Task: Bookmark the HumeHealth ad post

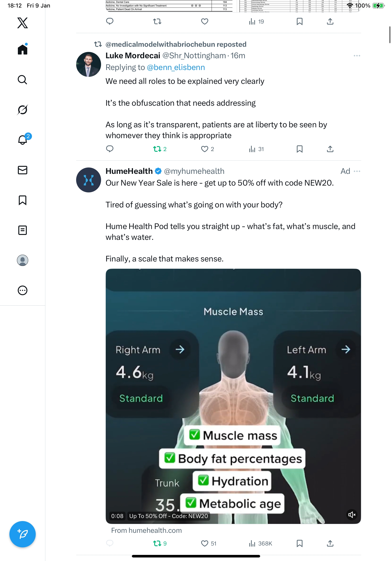Action: coord(300,543)
